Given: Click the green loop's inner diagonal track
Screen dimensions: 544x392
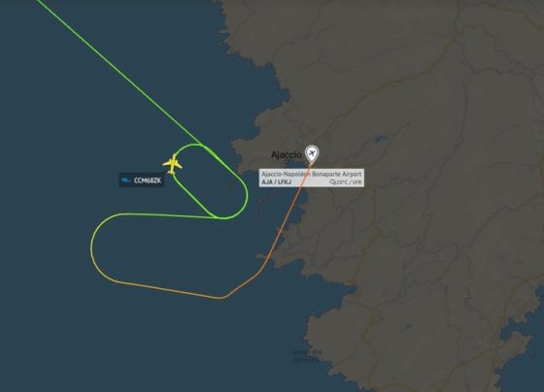Looking at the screenshot, I should coord(194,198).
